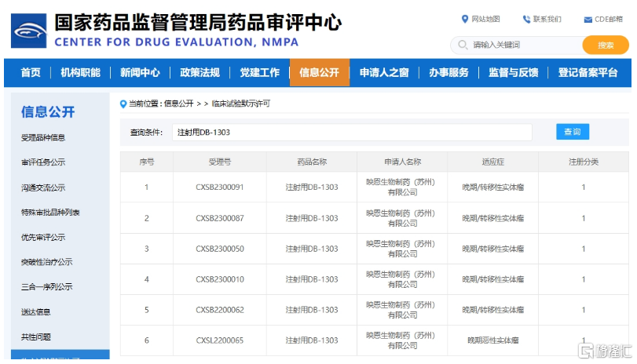Click drug name in the CXSB2300091 row
Image resolution: width=637 pixels, height=364 pixels.
coord(312,187)
